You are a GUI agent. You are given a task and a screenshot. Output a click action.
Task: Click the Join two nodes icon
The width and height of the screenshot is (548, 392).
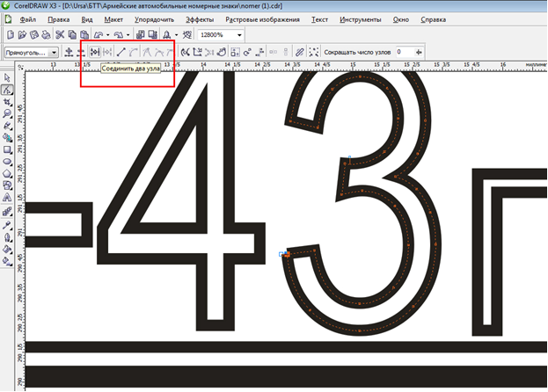[x=95, y=53]
